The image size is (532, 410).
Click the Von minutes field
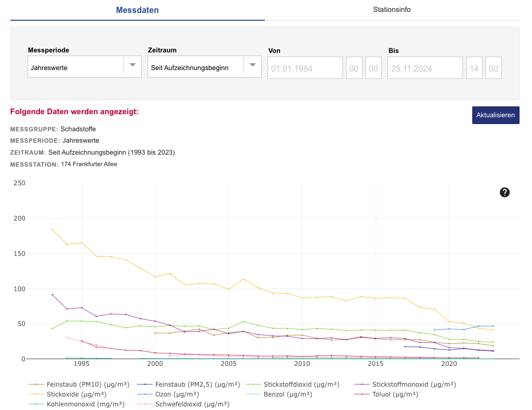(x=373, y=68)
